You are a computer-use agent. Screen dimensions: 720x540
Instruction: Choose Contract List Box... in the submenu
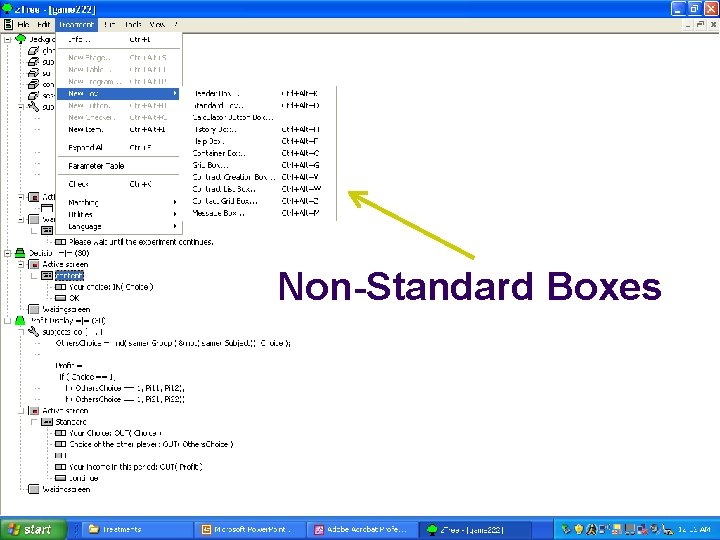[259, 189]
